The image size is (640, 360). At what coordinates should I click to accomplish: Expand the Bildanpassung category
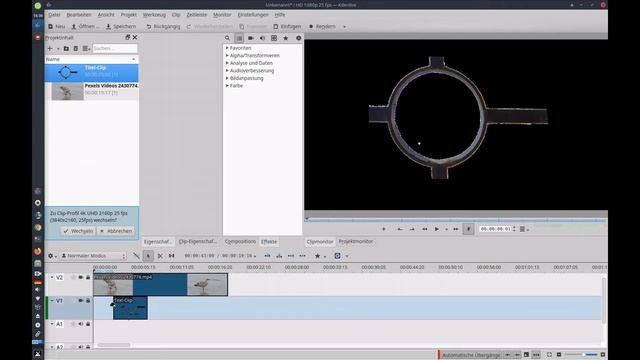pyautogui.click(x=227, y=78)
